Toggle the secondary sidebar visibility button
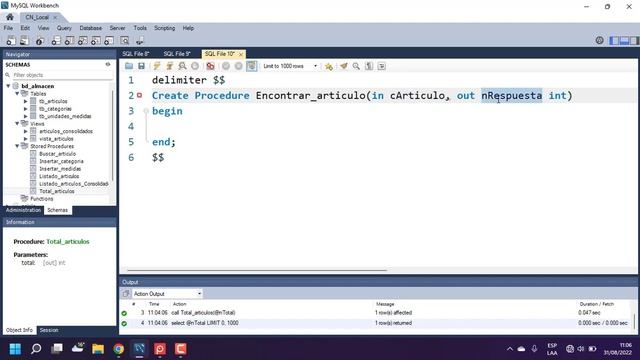The width and height of the screenshot is (640, 360). (634, 40)
